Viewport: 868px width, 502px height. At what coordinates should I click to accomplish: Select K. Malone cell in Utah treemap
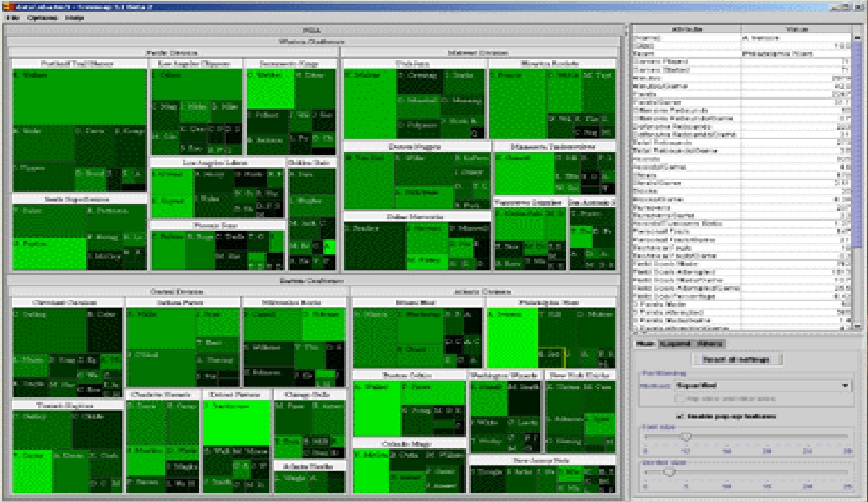[x=370, y=104]
